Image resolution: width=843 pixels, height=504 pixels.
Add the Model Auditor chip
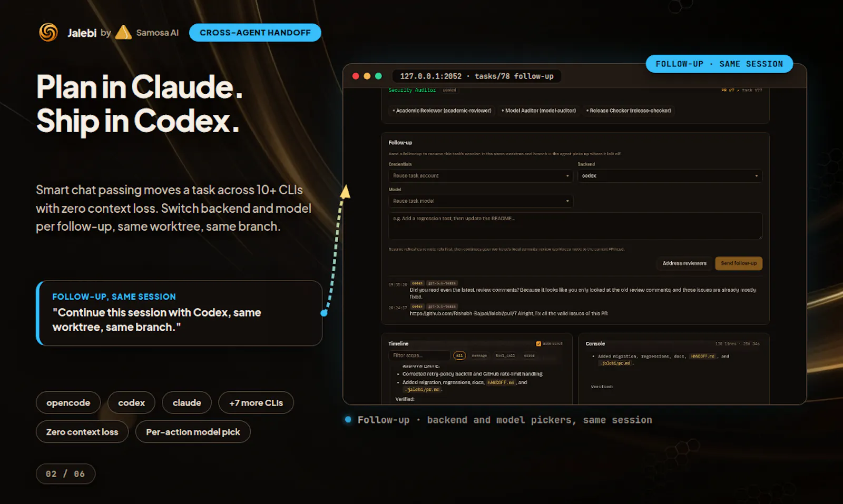[538, 111]
